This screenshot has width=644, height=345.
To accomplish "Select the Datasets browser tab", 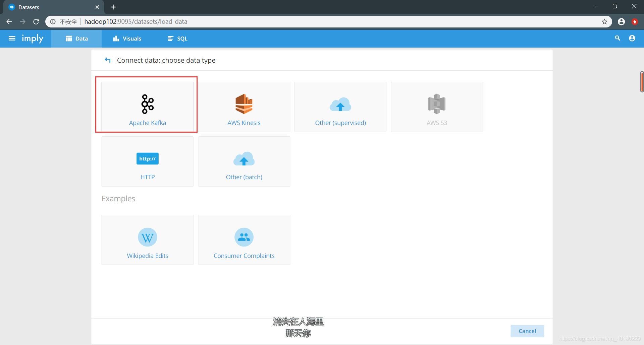I will (54, 7).
